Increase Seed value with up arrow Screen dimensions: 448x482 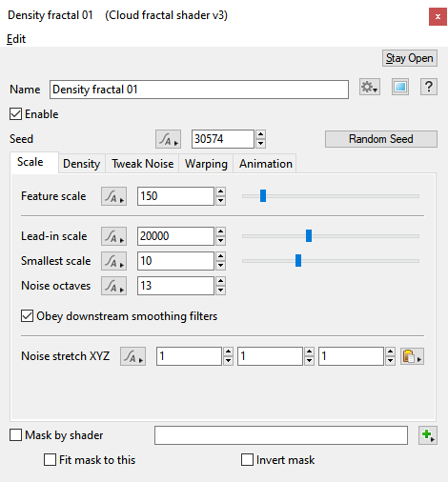[x=260, y=134]
